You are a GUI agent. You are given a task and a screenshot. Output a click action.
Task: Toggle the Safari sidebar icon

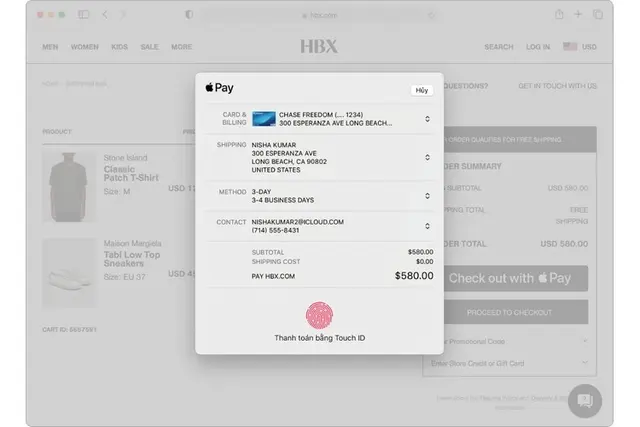pyautogui.click(x=84, y=15)
